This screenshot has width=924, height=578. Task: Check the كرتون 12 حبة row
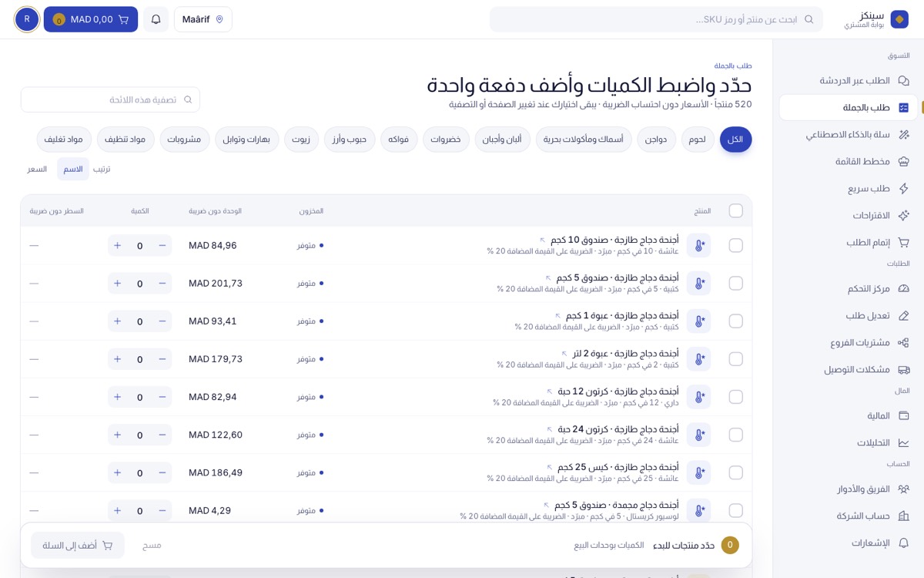click(x=736, y=397)
